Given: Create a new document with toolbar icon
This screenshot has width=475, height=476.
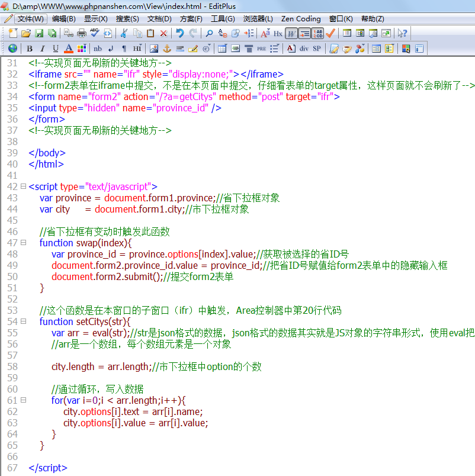Looking at the screenshot, I should point(13,33).
